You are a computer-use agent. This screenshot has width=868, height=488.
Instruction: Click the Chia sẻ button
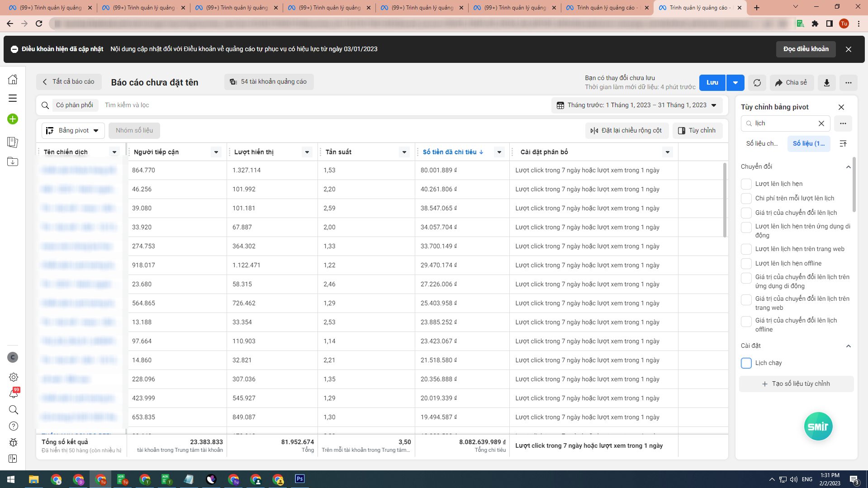click(792, 83)
